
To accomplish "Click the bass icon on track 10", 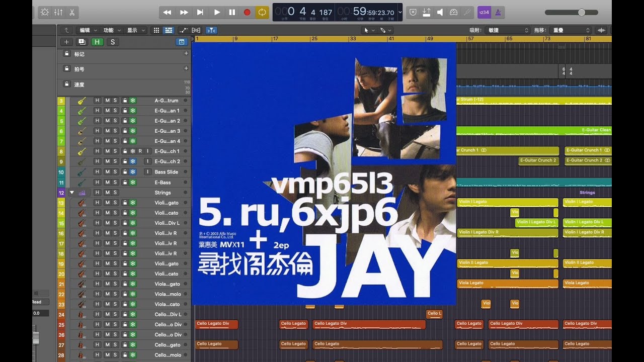I will [x=81, y=172].
